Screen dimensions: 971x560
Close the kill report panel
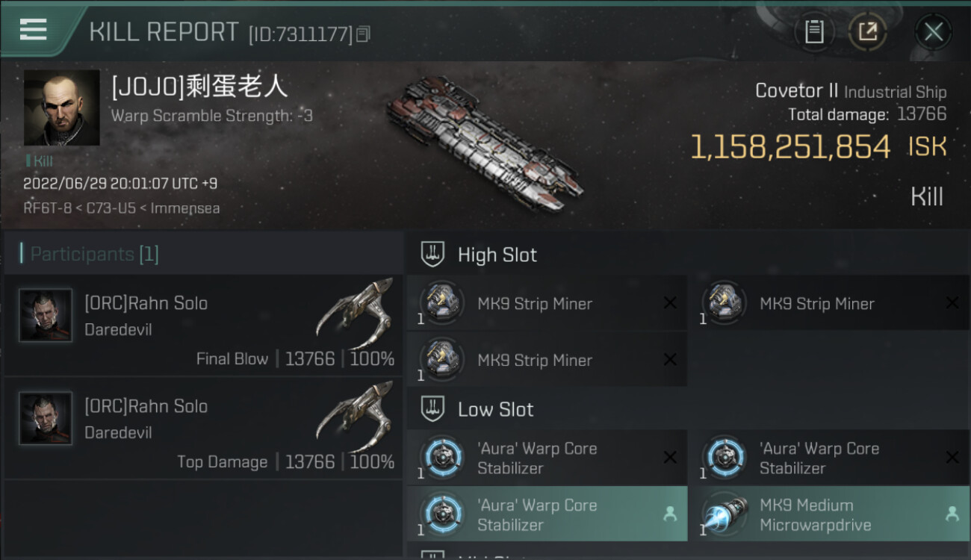point(933,32)
